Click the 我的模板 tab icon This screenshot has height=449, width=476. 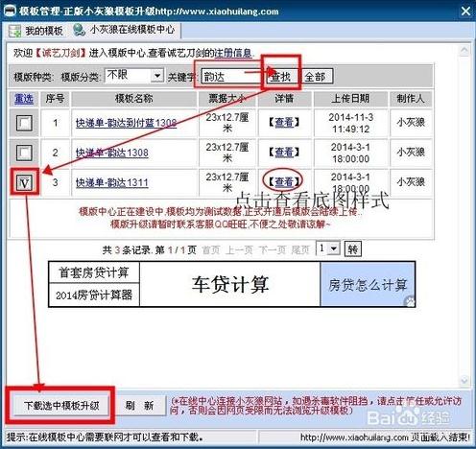tap(14, 31)
